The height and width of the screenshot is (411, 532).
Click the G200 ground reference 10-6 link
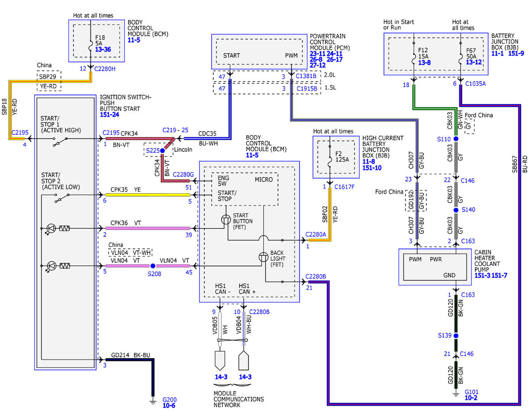pyautogui.click(x=169, y=405)
